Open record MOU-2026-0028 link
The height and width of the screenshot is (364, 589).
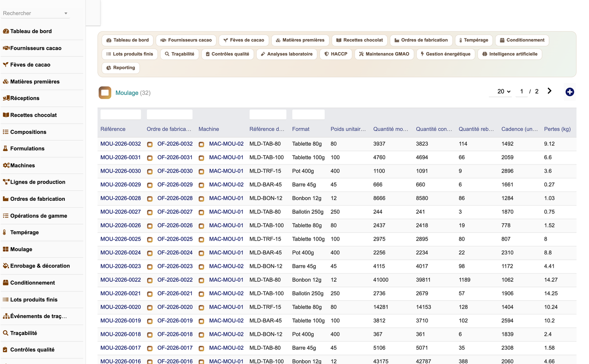coord(121,198)
